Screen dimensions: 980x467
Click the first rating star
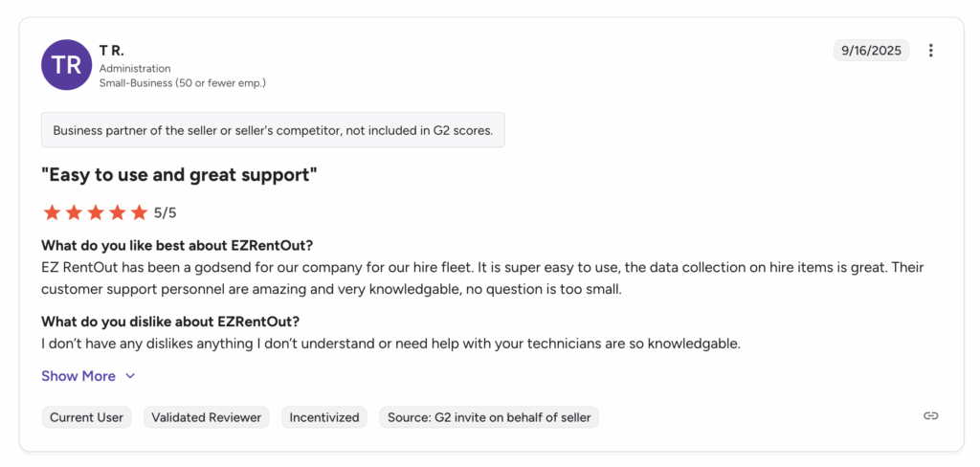point(52,212)
